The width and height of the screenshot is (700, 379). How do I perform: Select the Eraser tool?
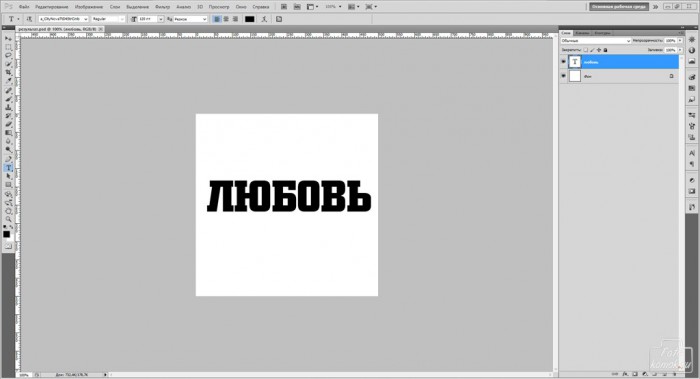[x=8, y=125]
